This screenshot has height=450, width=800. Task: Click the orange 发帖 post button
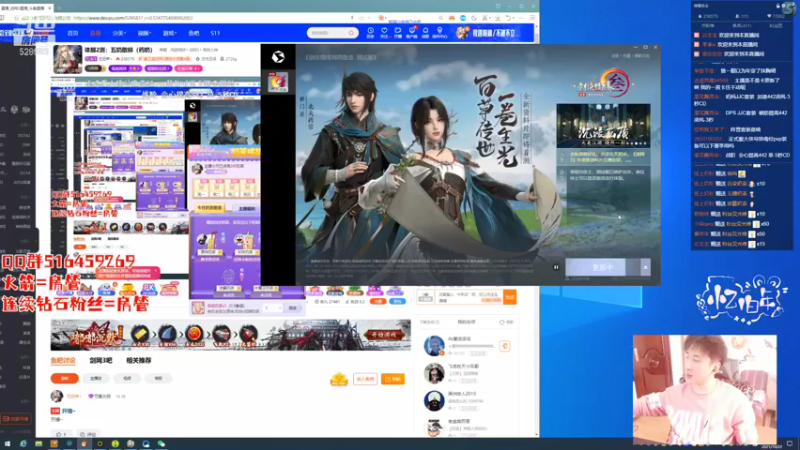[393, 379]
